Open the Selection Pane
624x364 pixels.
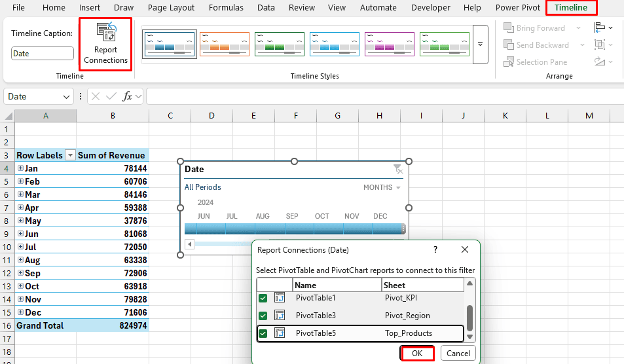pyautogui.click(x=535, y=62)
